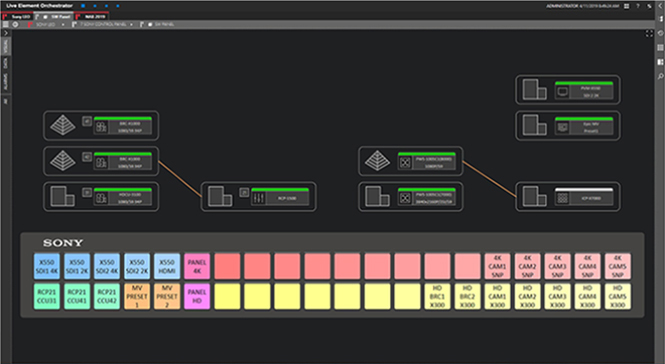Click the monitor icon in top-right PVM node
665x364 pixels.
point(562,92)
